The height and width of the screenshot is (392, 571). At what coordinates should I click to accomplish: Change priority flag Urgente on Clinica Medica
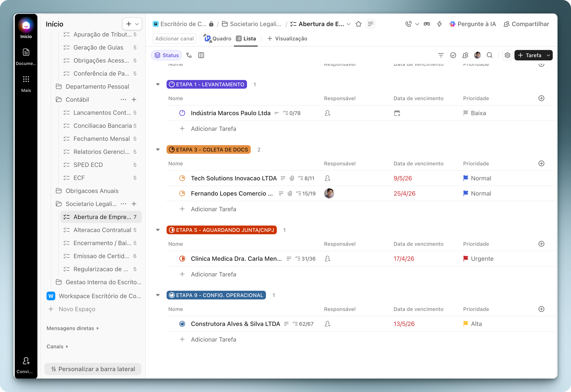point(478,259)
